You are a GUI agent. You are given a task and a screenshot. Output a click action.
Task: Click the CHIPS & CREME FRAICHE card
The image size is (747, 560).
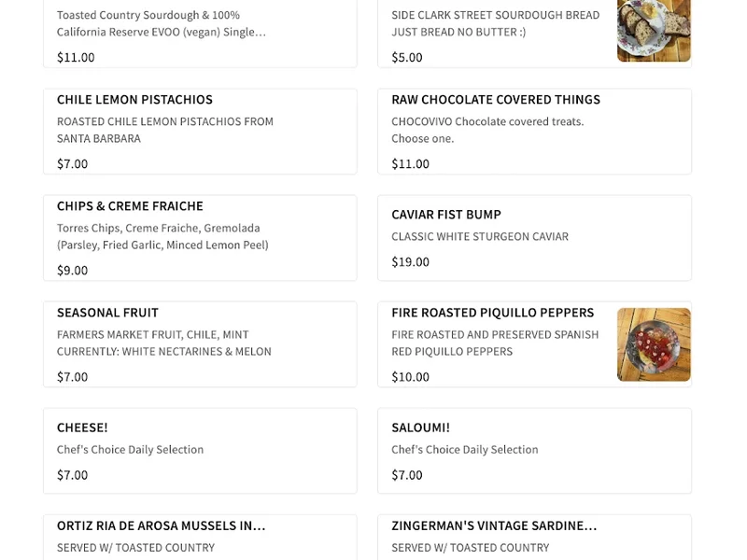pyautogui.click(x=199, y=237)
